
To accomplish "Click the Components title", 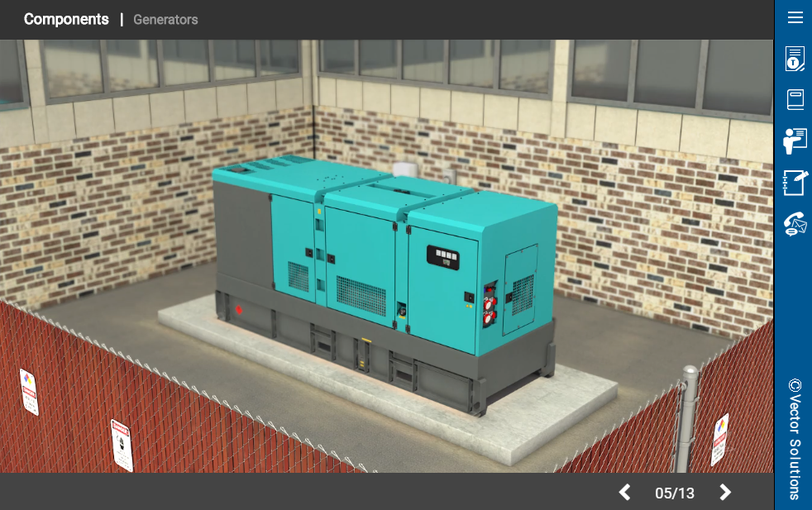I will tap(66, 19).
